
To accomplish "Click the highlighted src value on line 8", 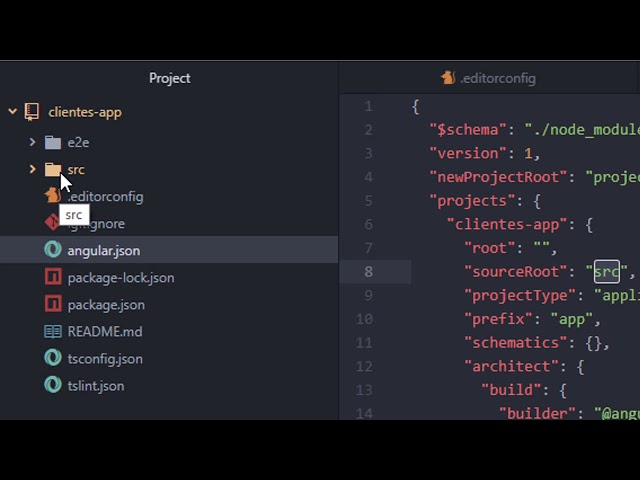I will tap(607, 272).
